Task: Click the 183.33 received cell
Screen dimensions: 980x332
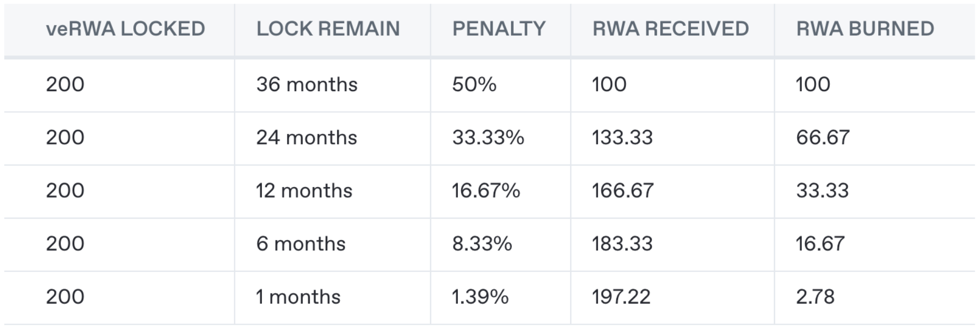Action: (x=622, y=244)
